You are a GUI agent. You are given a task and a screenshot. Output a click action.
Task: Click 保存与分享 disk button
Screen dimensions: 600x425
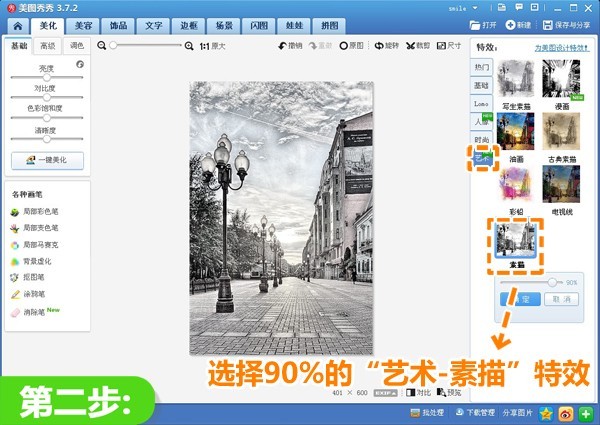pyautogui.click(x=566, y=25)
